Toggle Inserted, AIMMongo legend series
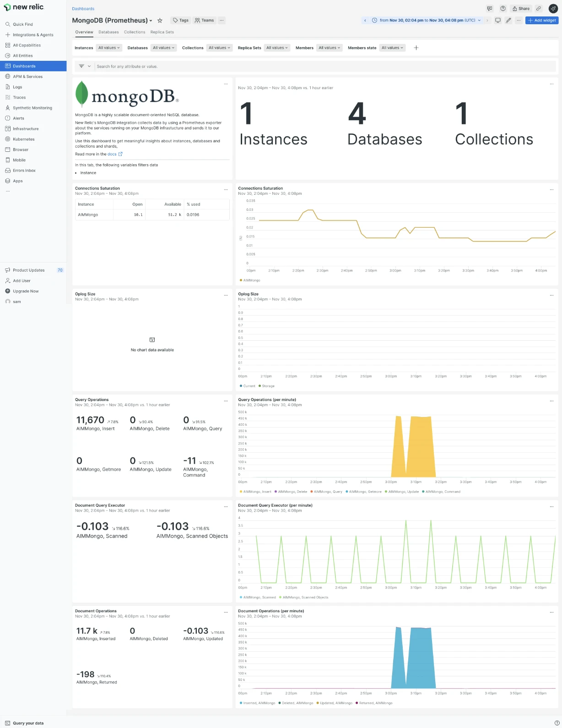The image size is (562, 728). click(257, 703)
